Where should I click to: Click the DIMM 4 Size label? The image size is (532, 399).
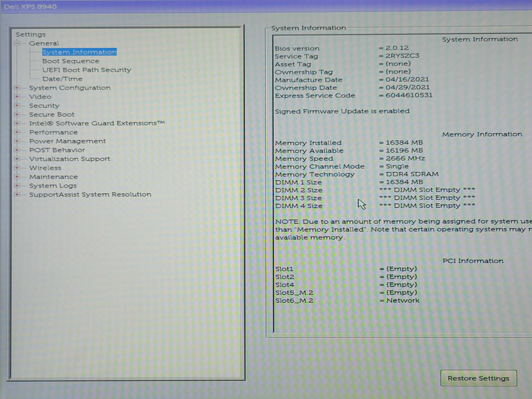coord(299,206)
